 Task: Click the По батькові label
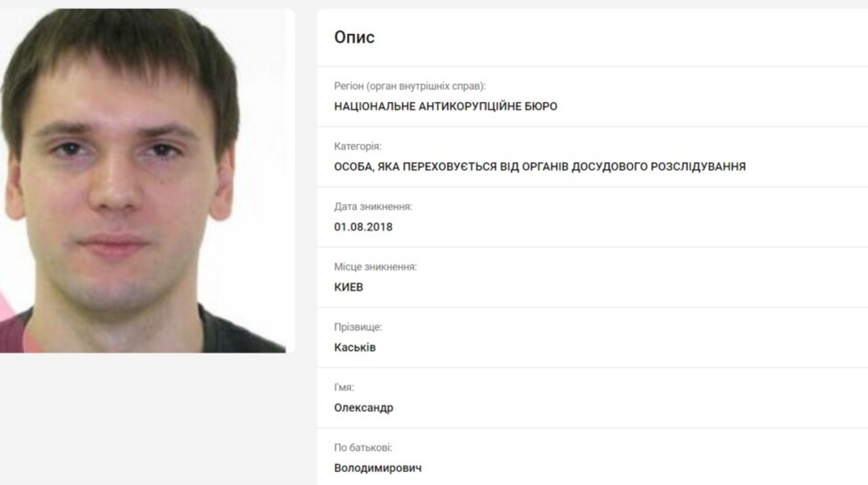coord(363,447)
